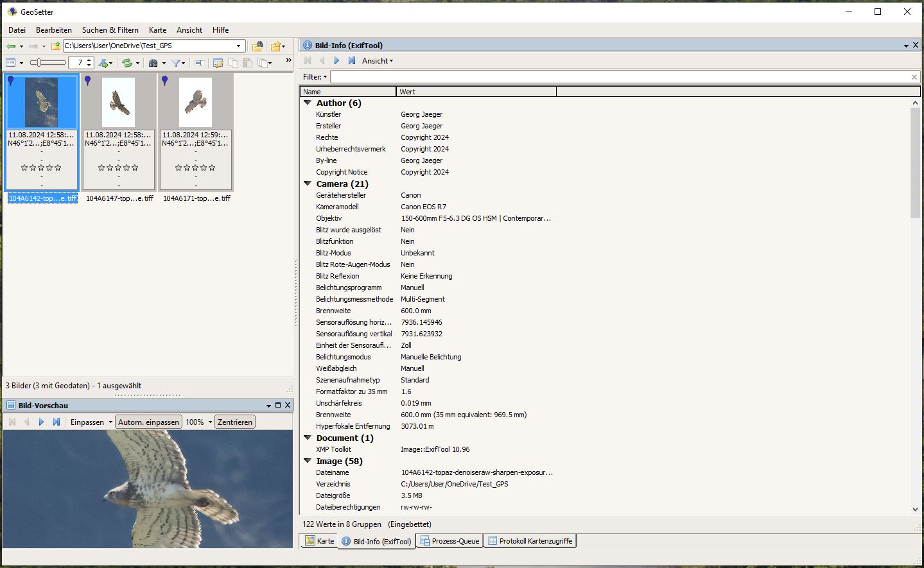Select the 104A6171 image thumbnail
Screen dimensions: 924x568
[x=195, y=103]
